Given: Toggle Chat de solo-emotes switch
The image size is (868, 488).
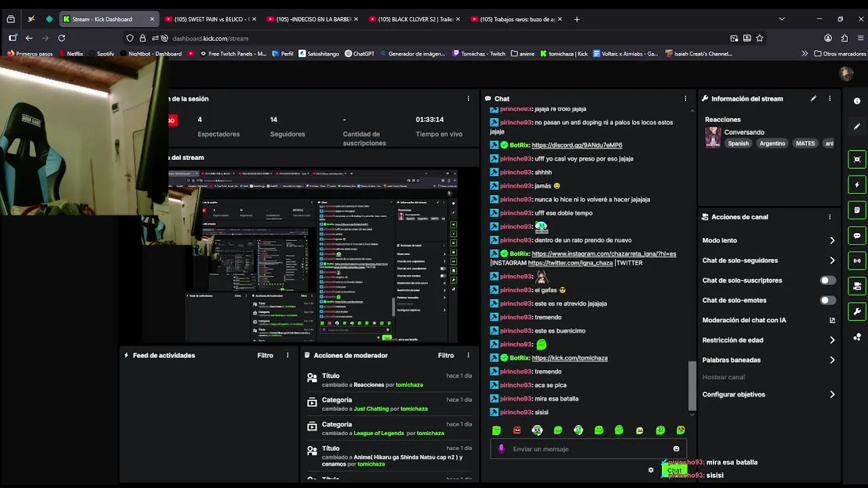Looking at the screenshot, I should (x=827, y=300).
